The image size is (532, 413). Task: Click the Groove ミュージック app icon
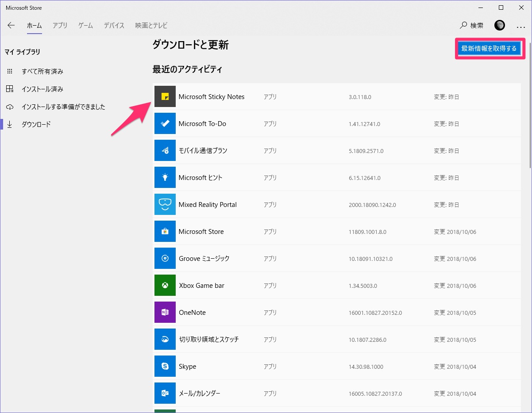165,258
